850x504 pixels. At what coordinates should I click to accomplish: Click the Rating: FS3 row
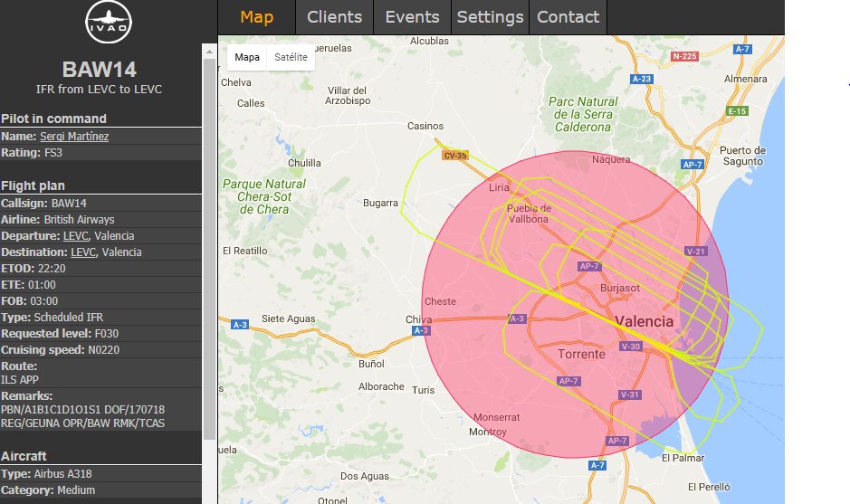[100, 153]
